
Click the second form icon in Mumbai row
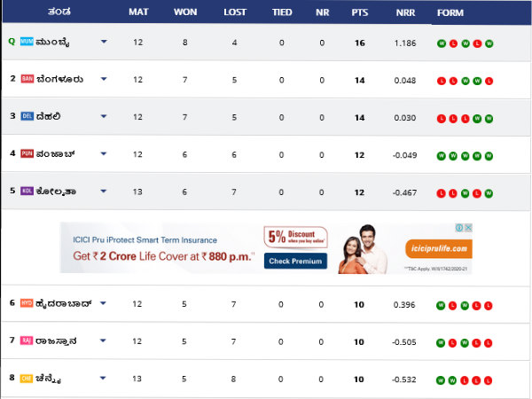pyautogui.click(x=453, y=43)
